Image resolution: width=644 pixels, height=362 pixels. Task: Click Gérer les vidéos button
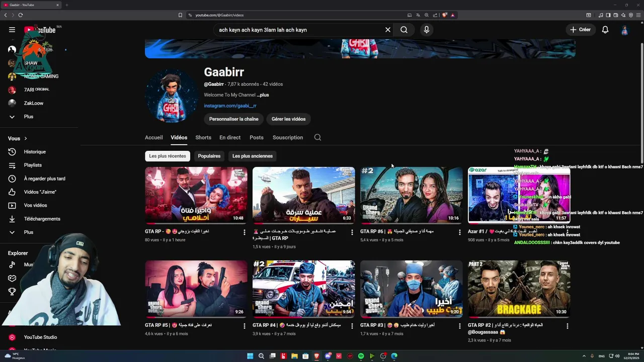[288, 119]
